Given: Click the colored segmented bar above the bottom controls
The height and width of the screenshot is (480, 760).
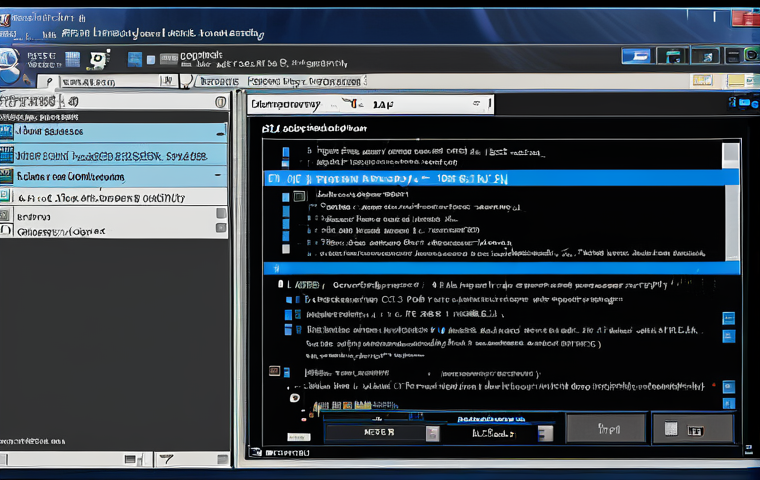Looking at the screenshot, I should [355, 405].
